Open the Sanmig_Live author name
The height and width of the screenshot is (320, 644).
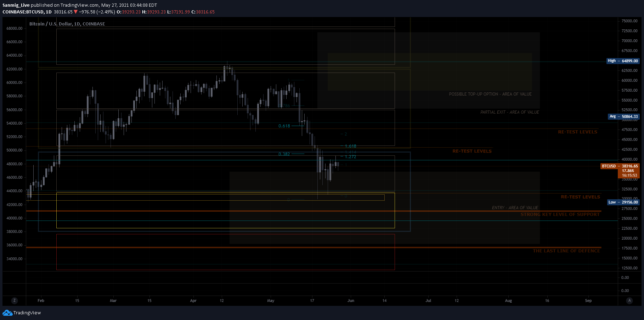[x=16, y=5]
